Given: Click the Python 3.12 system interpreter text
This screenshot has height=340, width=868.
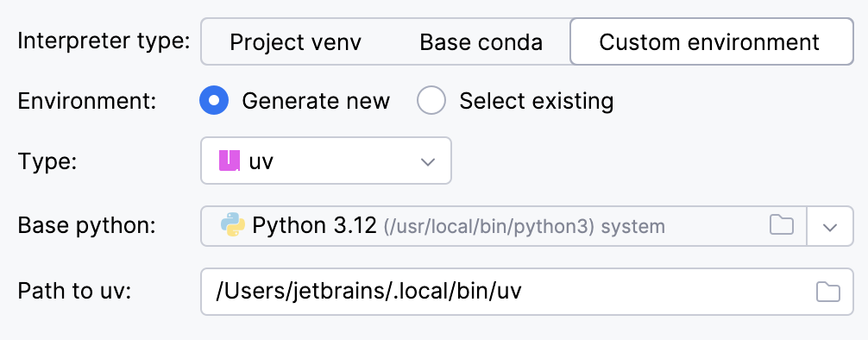Looking at the screenshot, I should click(x=458, y=226).
